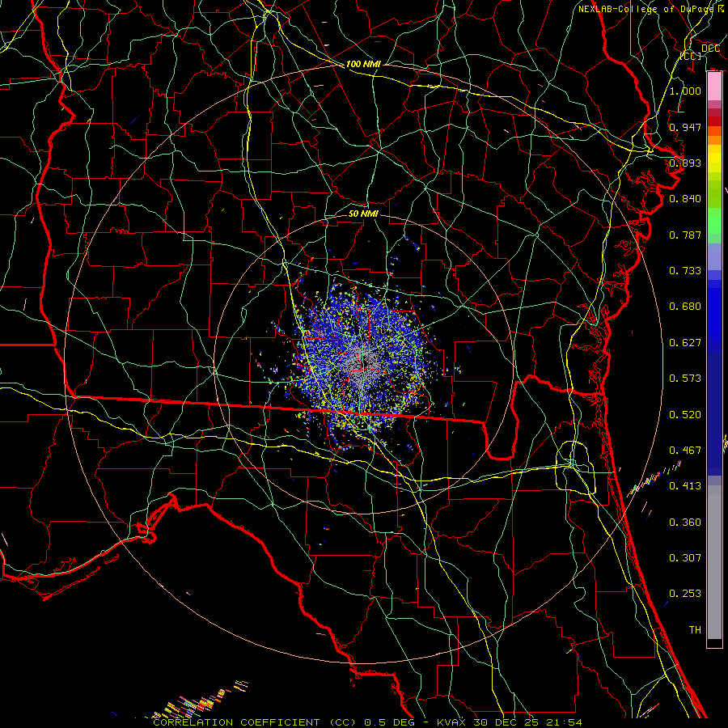This screenshot has height=728, width=728.
Task: Click the 0.573 legend value
Action: click(x=685, y=378)
